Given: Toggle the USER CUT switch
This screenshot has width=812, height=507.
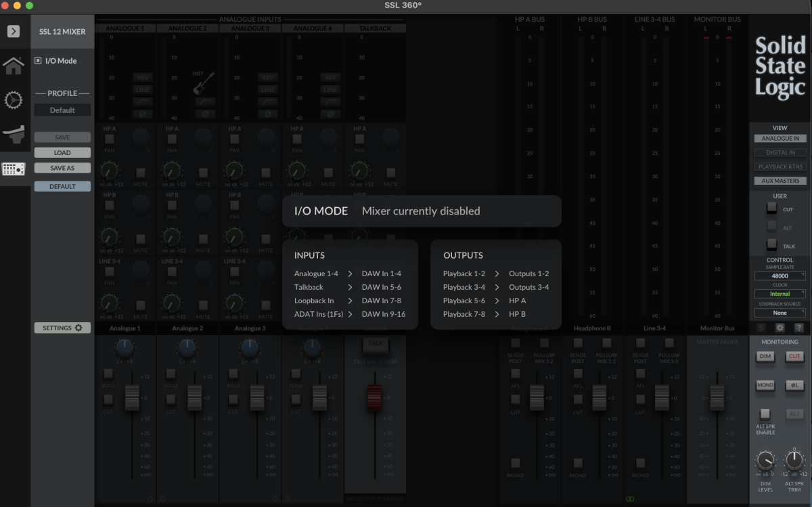Looking at the screenshot, I should pyautogui.click(x=771, y=208).
